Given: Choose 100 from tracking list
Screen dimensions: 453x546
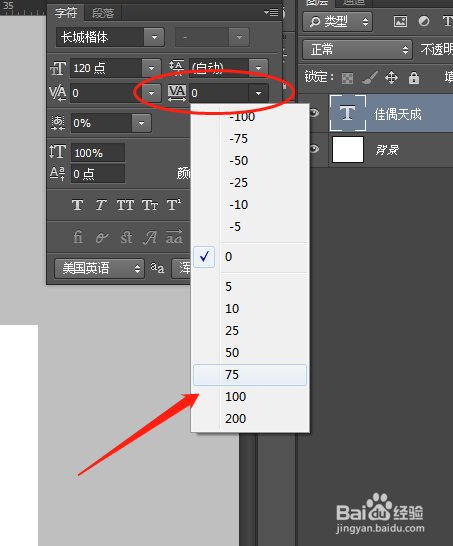Looking at the screenshot, I should click(250, 397).
